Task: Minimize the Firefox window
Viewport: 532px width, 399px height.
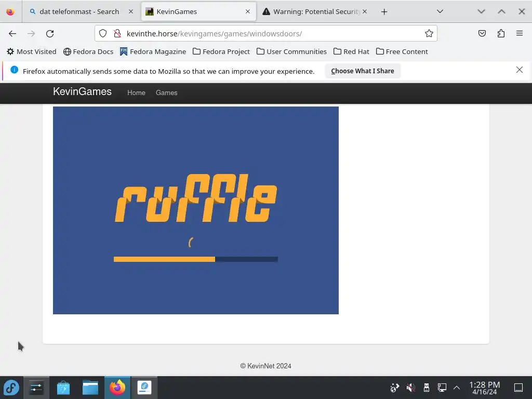Action: [x=481, y=11]
